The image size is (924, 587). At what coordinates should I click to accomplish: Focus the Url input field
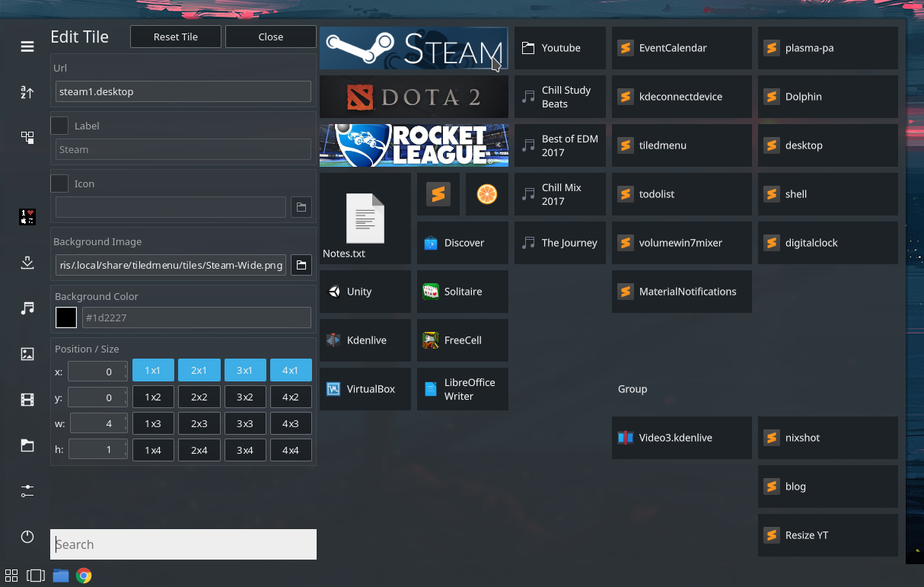(183, 91)
